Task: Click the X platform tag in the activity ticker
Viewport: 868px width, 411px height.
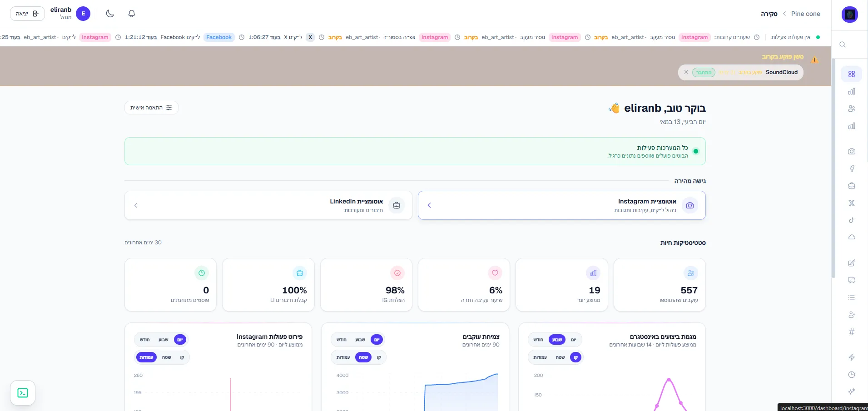Action: coord(310,37)
